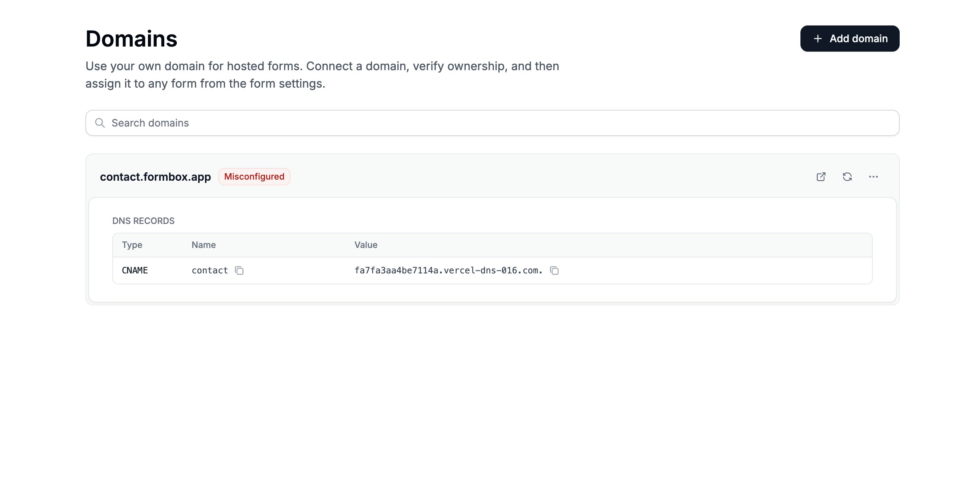Click the 'contact' record name text
The height and width of the screenshot is (493, 980).
tap(210, 270)
